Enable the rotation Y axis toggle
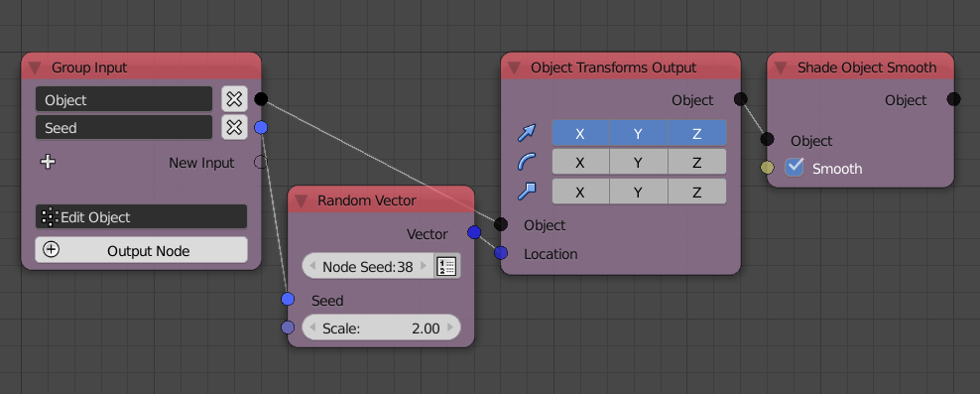980x394 pixels. pos(638,162)
